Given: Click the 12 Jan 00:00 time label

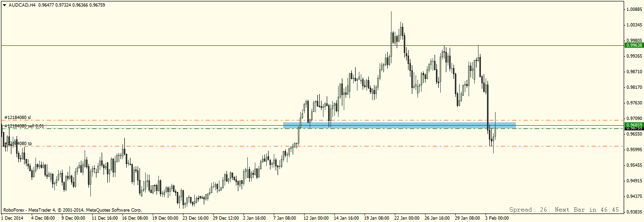Looking at the screenshot, I should coord(317,218).
